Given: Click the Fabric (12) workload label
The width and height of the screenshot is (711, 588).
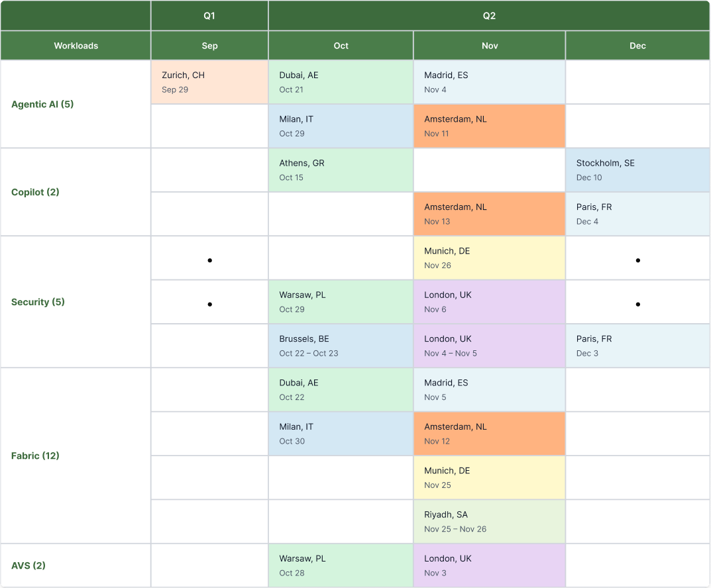Looking at the screenshot, I should click(x=35, y=456).
